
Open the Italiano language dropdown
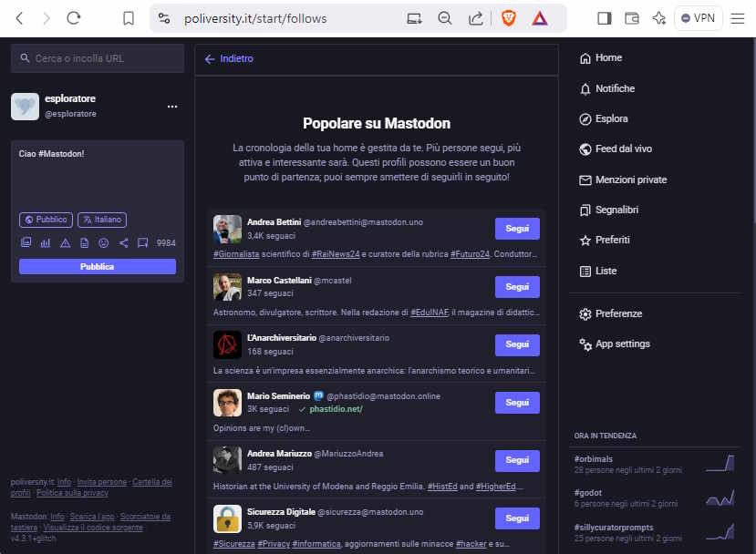point(102,220)
